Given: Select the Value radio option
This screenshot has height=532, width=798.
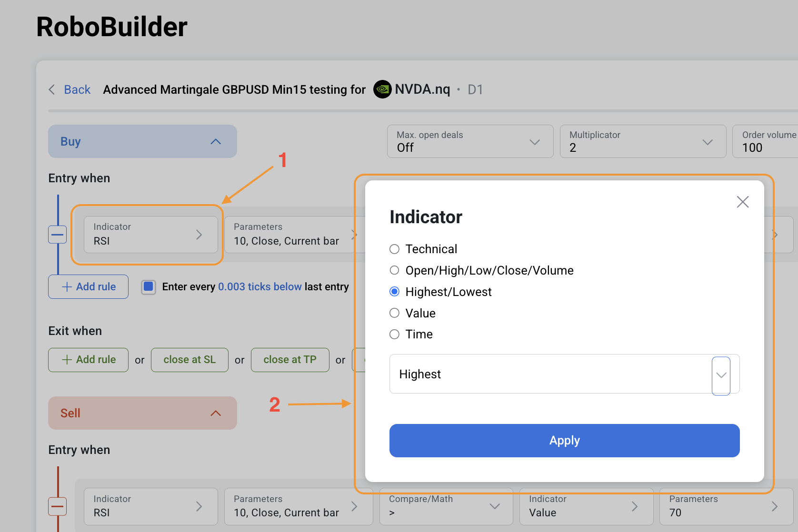Looking at the screenshot, I should 394,313.
